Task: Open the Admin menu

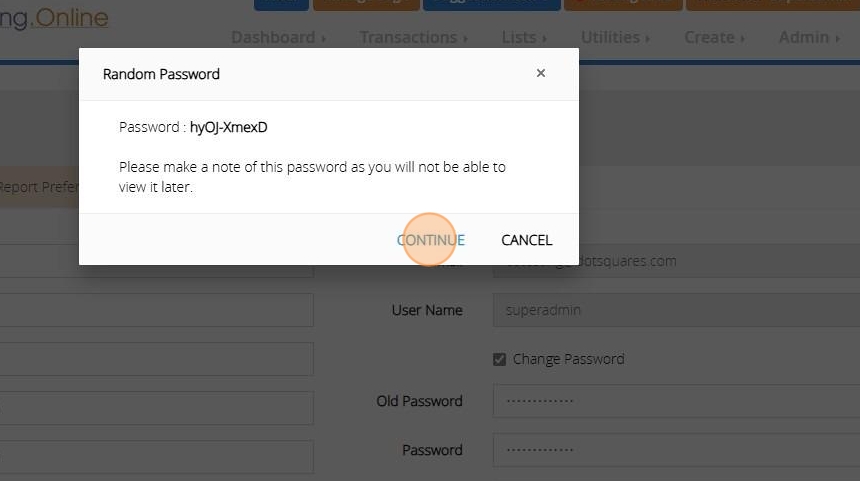Action: tap(809, 37)
